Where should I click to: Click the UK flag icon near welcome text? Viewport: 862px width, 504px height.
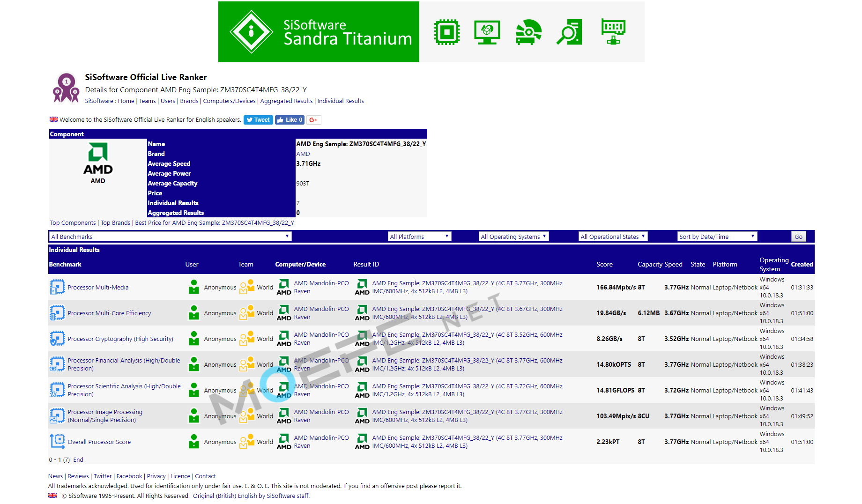[54, 119]
